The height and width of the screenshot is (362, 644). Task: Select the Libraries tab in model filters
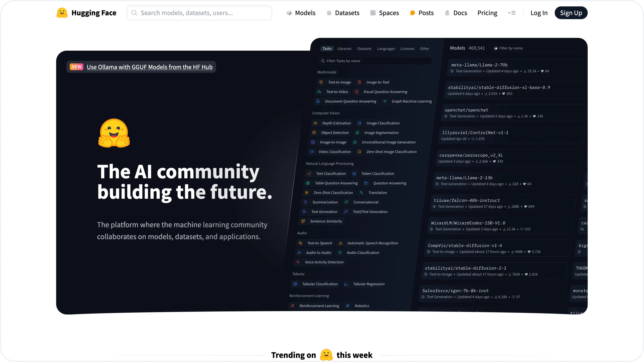[x=345, y=48]
